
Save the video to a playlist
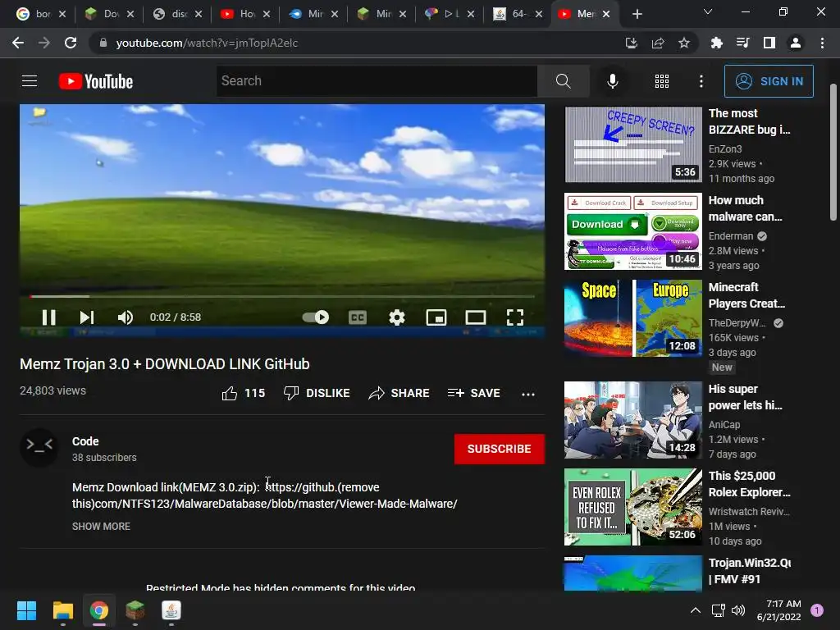point(474,393)
